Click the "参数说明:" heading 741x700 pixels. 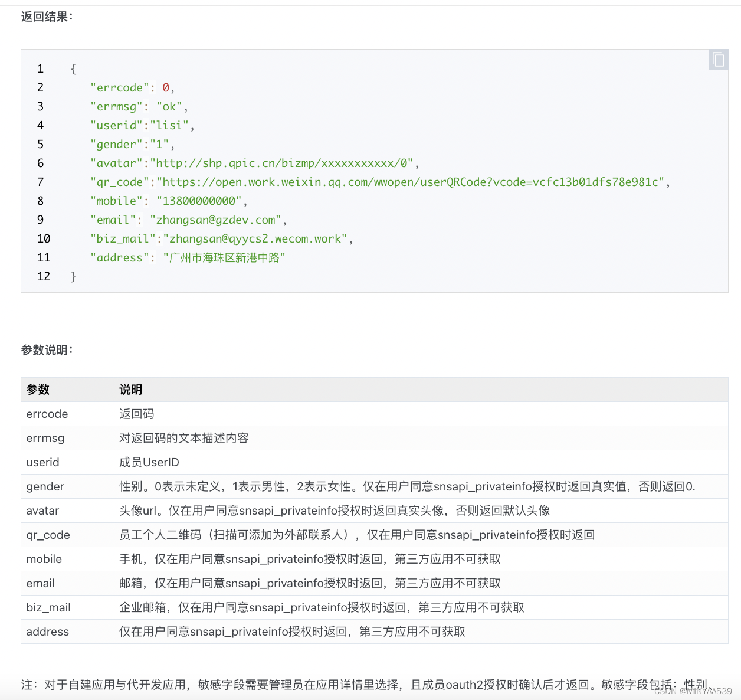coord(47,350)
